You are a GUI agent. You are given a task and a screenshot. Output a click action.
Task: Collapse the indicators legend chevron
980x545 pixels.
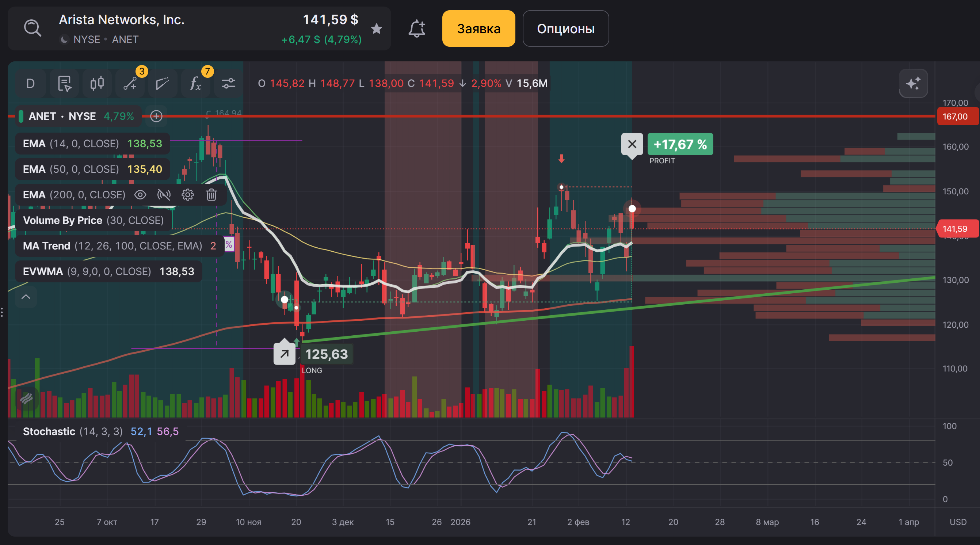tap(26, 297)
